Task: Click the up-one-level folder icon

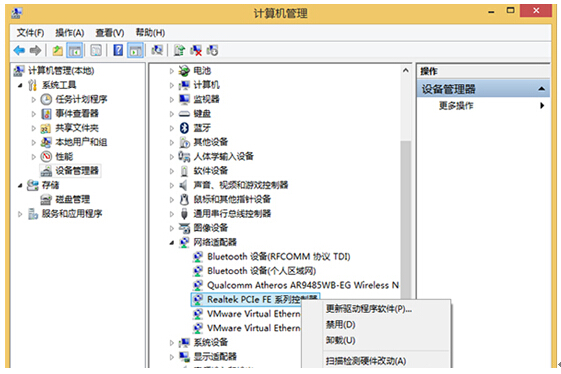Action: [58, 50]
